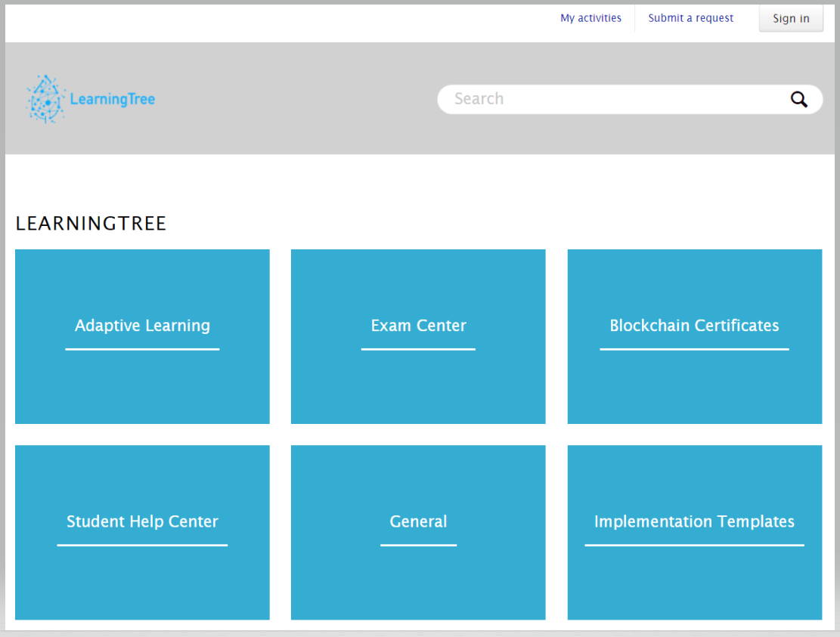Click the magnifying glass search icon
The width and height of the screenshot is (840, 637).
click(x=798, y=99)
